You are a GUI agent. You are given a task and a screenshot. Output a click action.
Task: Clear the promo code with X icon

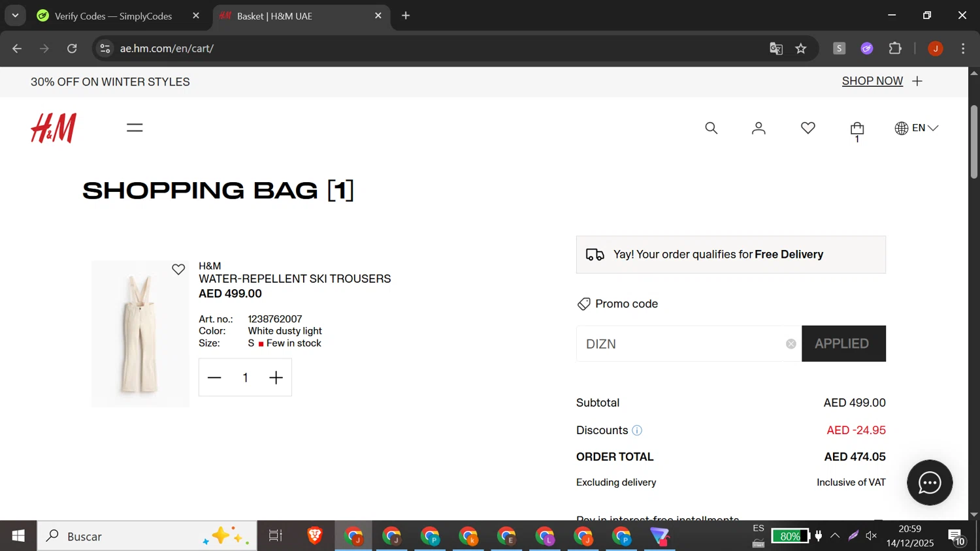(x=791, y=343)
